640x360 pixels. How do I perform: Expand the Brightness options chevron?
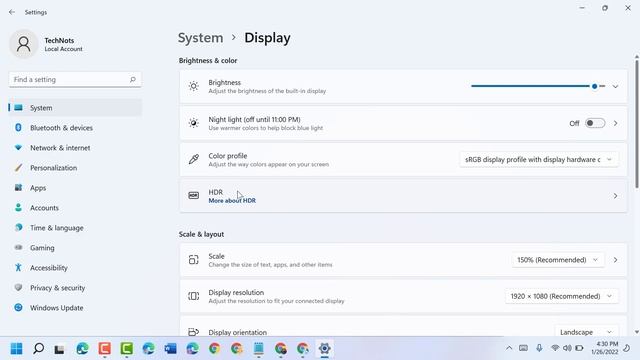point(615,87)
